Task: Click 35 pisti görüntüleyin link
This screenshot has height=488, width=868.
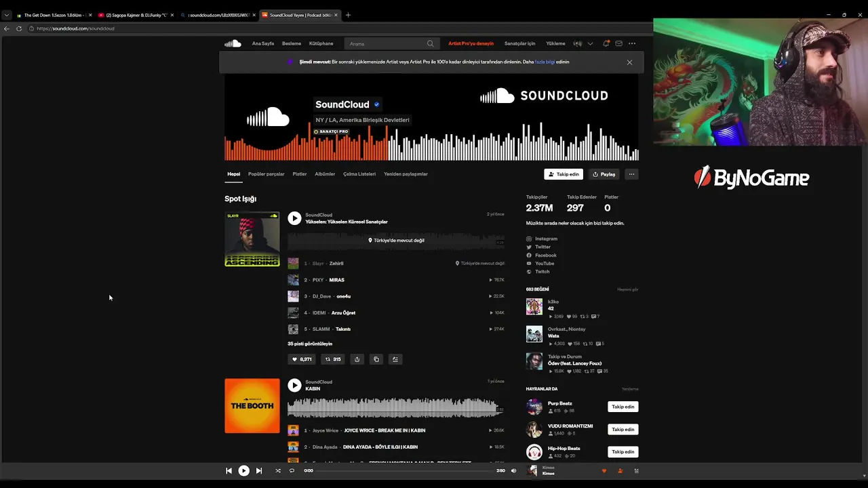Action: pos(310,344)
